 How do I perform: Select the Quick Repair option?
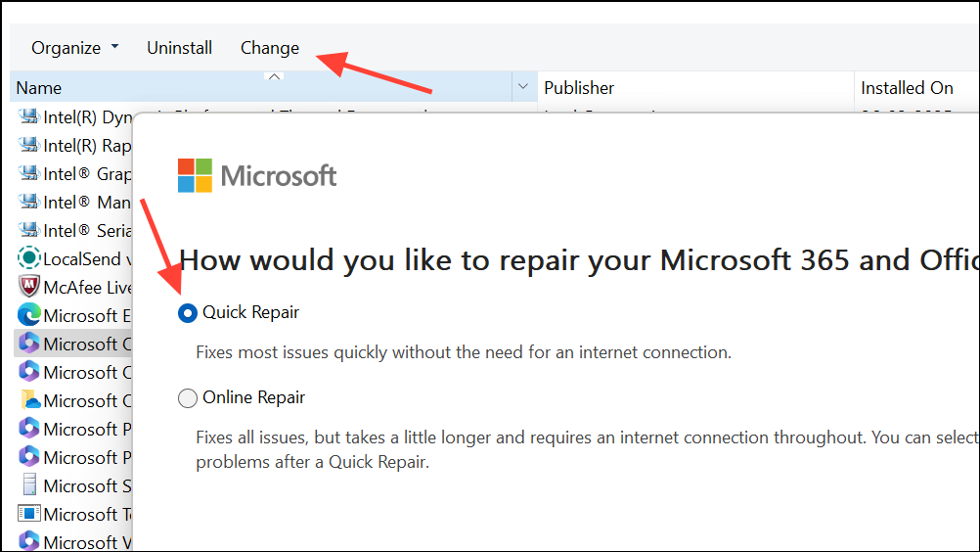187,313
